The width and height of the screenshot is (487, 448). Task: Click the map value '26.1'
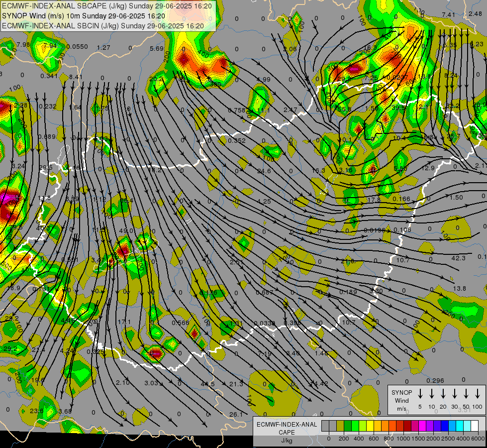(x=236, y=415)
